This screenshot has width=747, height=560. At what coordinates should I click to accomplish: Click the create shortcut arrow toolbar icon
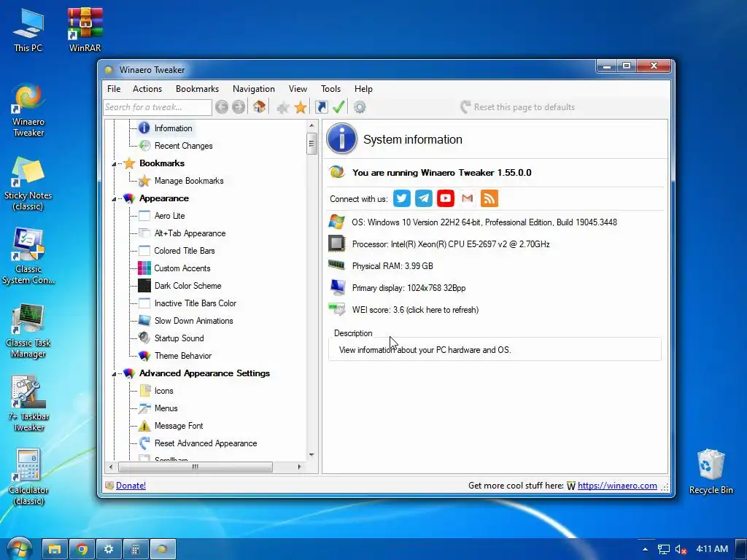pyautogui.click(x=322, y=107)
